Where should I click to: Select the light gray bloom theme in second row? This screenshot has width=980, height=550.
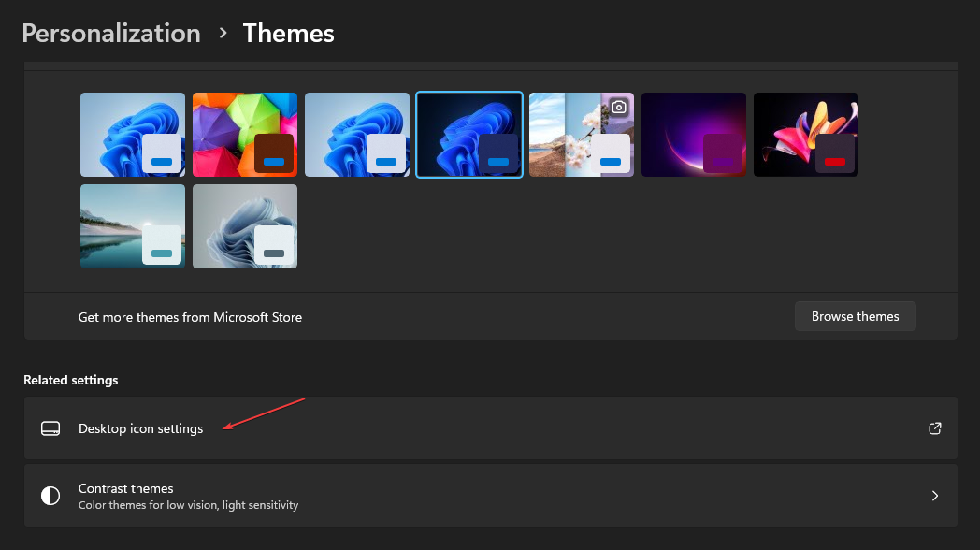pyautogui.click(x=244, y=225)
